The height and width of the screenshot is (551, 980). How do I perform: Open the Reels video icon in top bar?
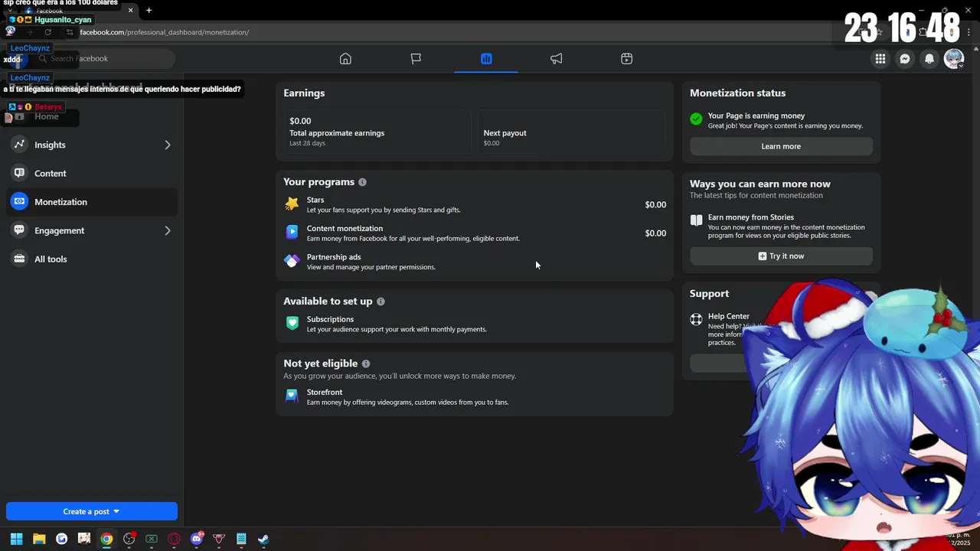(x=627, y=59)
